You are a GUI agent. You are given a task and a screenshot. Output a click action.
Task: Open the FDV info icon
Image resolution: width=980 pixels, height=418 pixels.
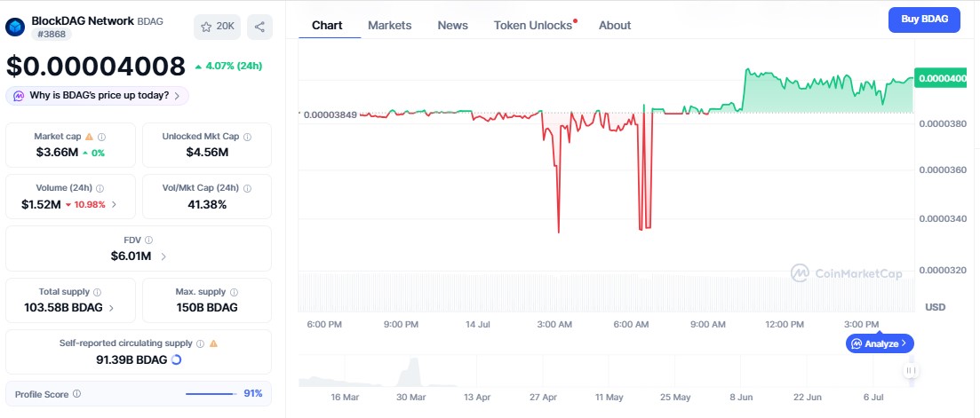click(148, 240)
